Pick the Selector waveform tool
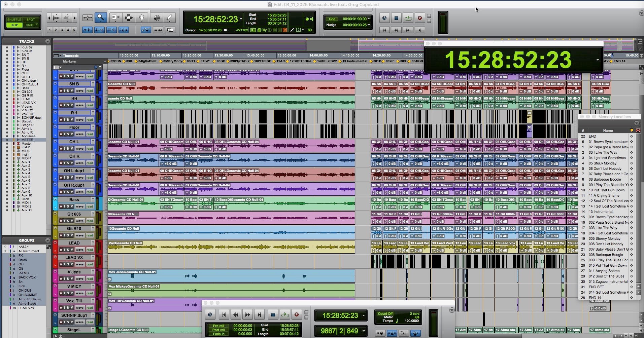The image size is (644, 338). click(x=128, y=18)
